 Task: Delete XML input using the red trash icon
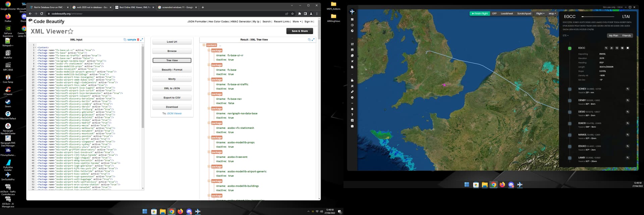(138, 40)
